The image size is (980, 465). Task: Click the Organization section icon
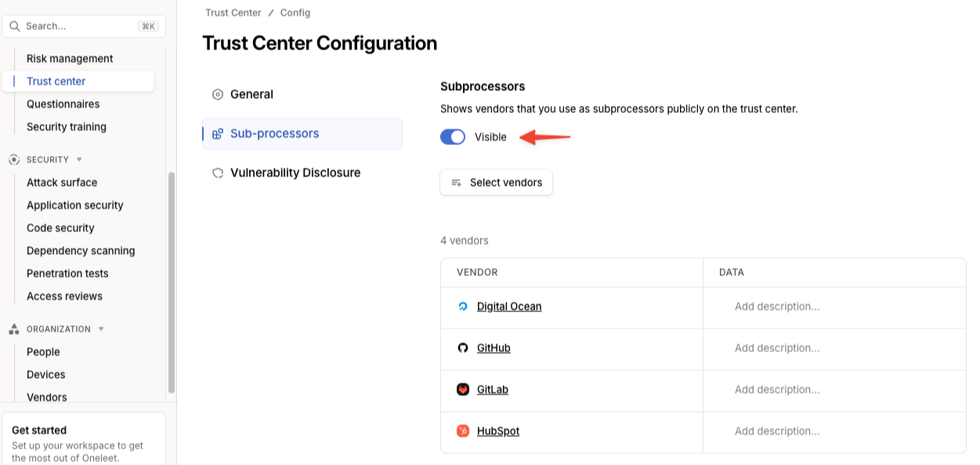coord(14,329)
